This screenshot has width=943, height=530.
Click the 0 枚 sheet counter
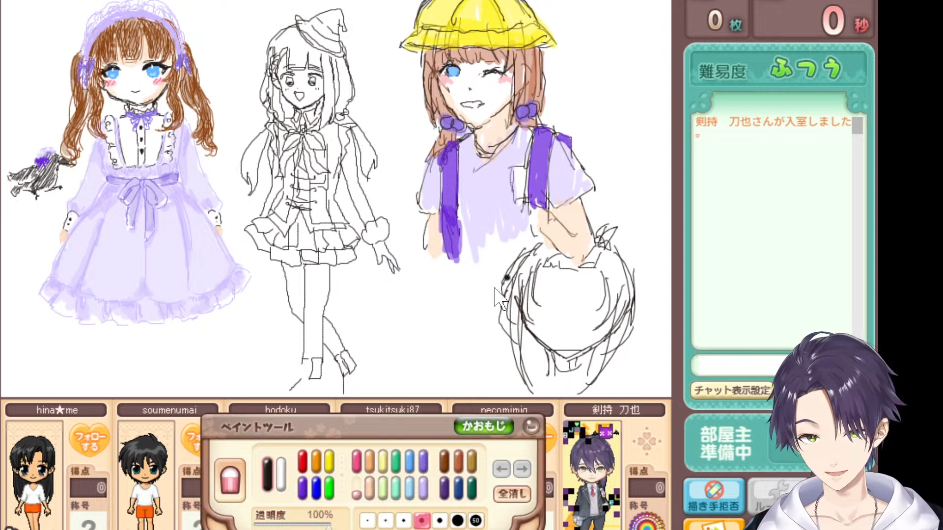tap(719, 19)
